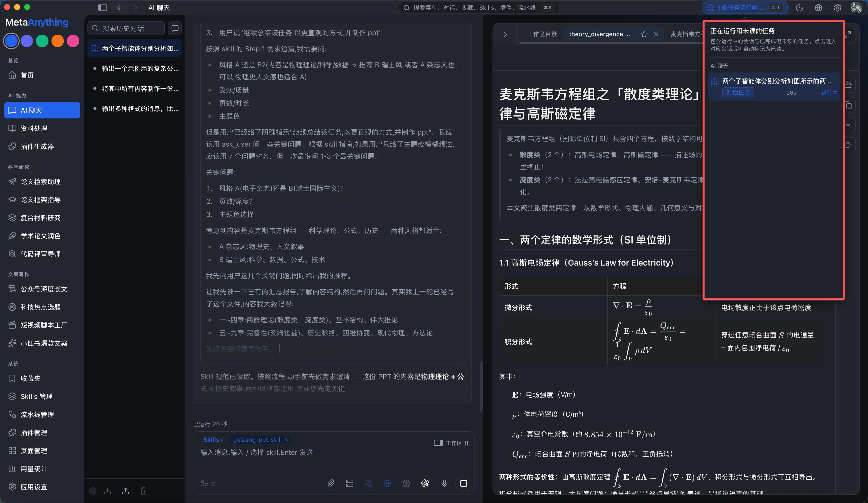This screenshot has height=503, width=868.
Task: Open 论文检索助理 in the sidebar
Action: pos(42,181)
